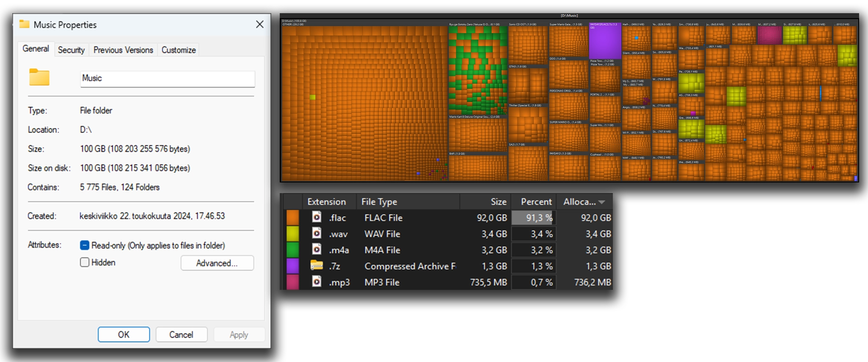Viewport: 868px width, 362px height.
Task: Enable the Hidden attribute checkbox
Action: pyautogui.click(x=85, y=262)
